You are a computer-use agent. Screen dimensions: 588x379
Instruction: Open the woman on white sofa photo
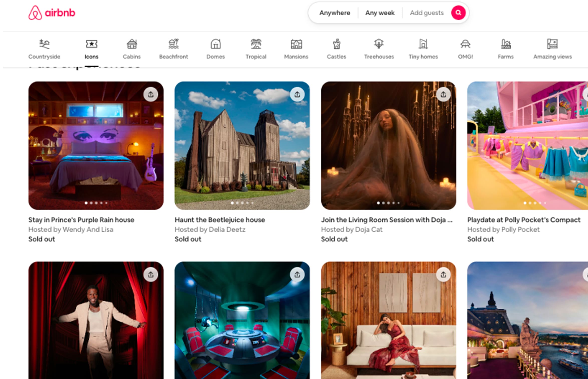[389, 320]
